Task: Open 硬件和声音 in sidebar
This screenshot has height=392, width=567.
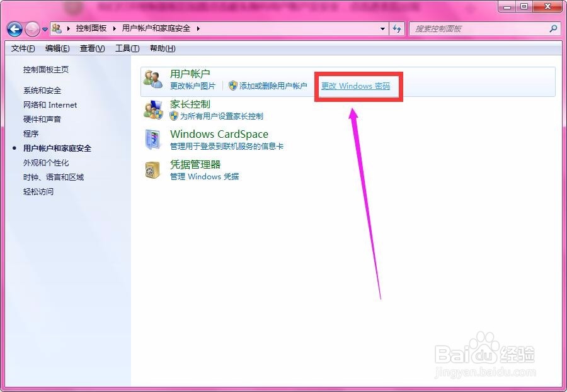Action: [x=42, y=119]
